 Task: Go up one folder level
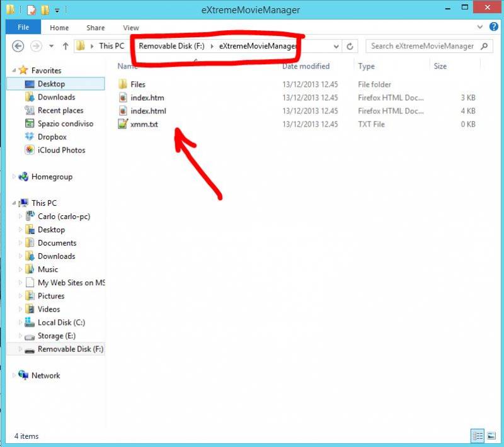click(x=66, y=46)
